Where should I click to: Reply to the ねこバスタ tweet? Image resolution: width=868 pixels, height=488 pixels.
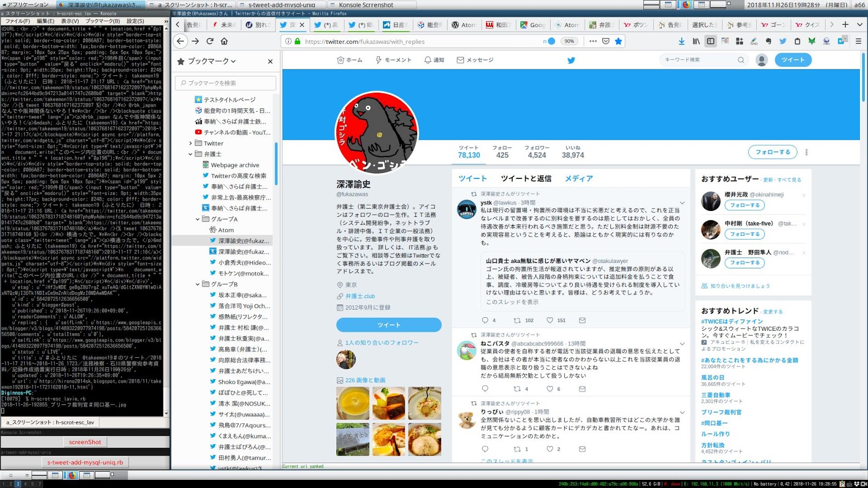pyautogui.click(x=485, y=389)
